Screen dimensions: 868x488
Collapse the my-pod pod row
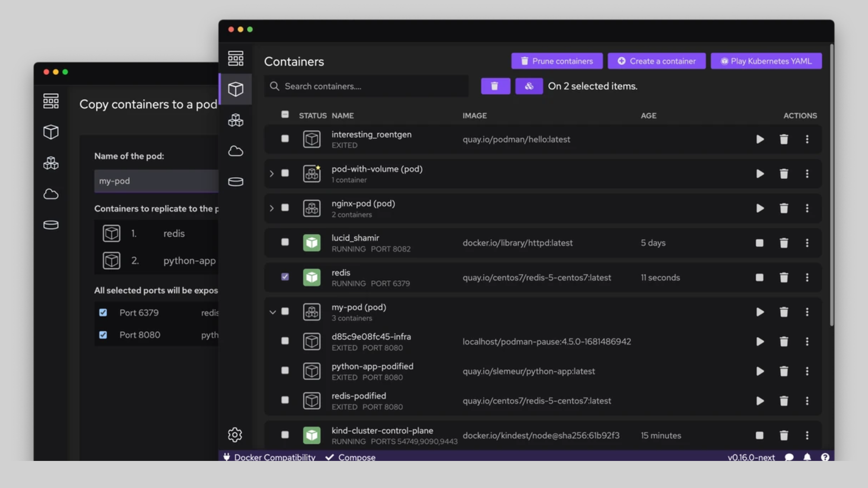click(x=272, y=311)
